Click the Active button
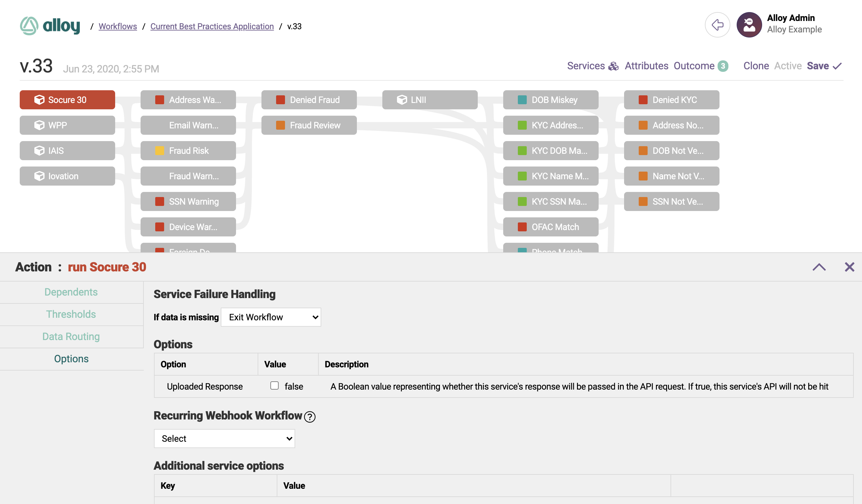Screen dimensions: 862x504 tap(788, 66)
